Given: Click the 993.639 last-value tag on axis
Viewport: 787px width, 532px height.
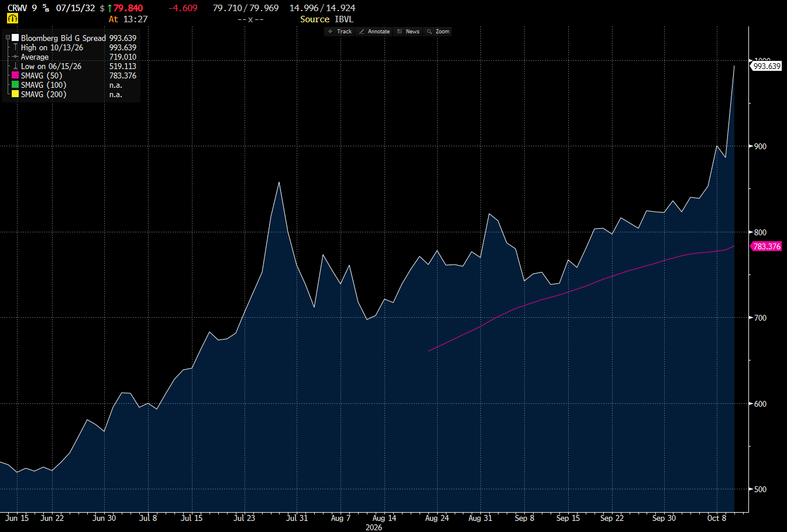Looking at the screenshot, I should click(x=767, y=66).
